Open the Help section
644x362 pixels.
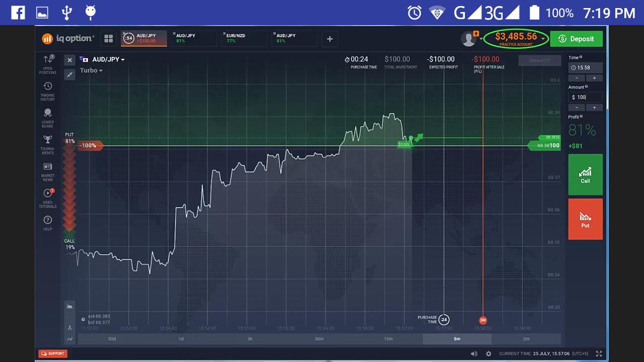tap(48, 223)
